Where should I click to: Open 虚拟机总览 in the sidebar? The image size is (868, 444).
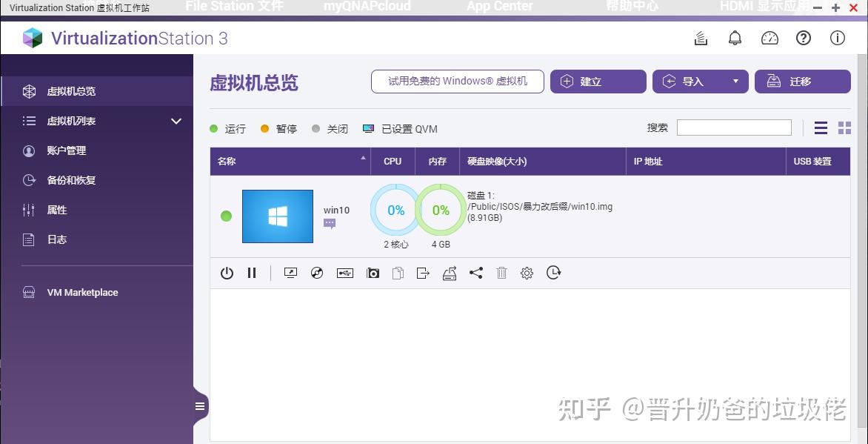click(x=97, y=91)
